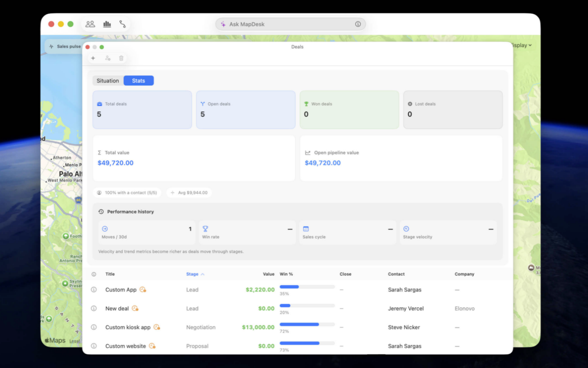Click the Custom kiosk app win percent bar
The width and height of the screenshot is (588, 368).
tap(307, 324)
